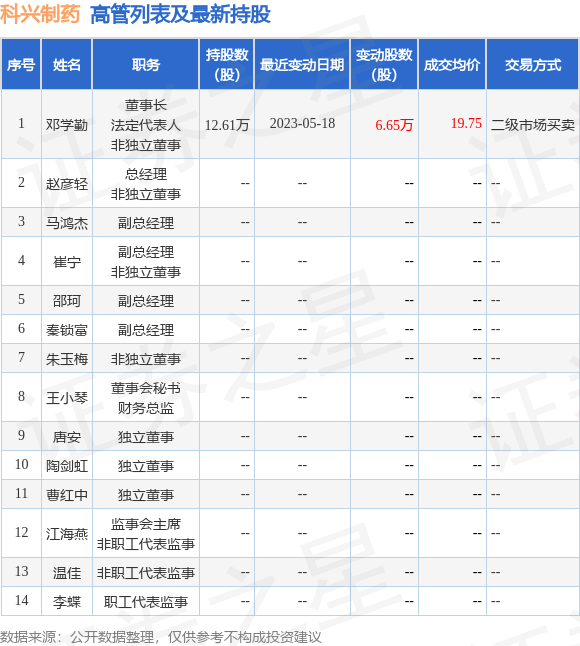Click 唐安's 独立董事 position cell

(146, 437)
